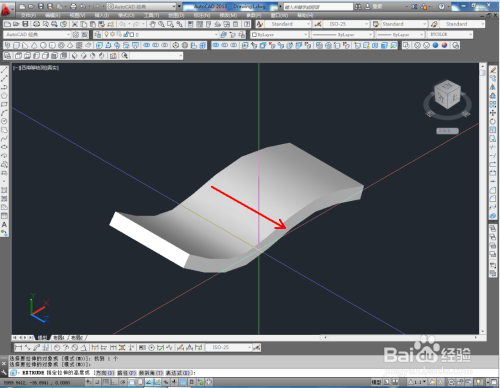Viewport: 500px width, 388px height.
Task: Open the Layer Properties Manager icon
Action: [x=97, y=34]
